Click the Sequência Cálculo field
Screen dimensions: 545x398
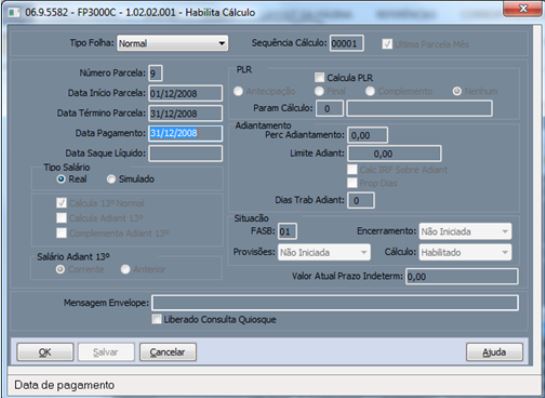pos(347,43)
